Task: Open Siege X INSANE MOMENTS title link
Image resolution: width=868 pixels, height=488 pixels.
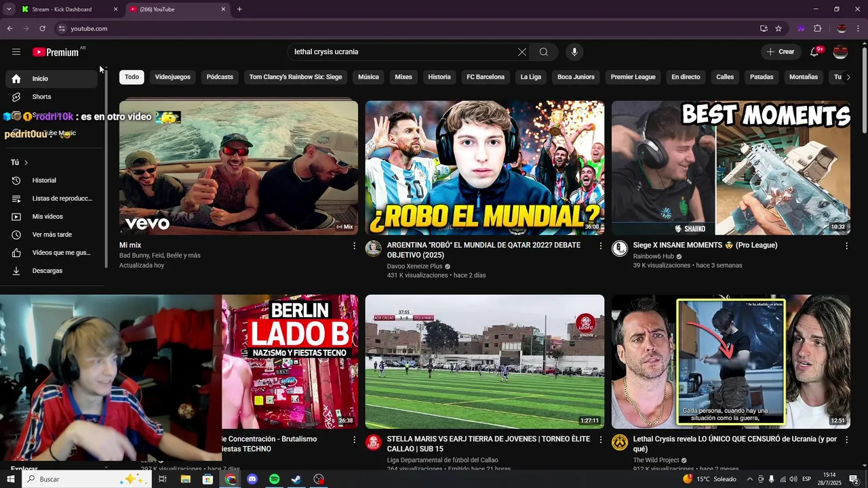Action: click(x=705, y=245)
